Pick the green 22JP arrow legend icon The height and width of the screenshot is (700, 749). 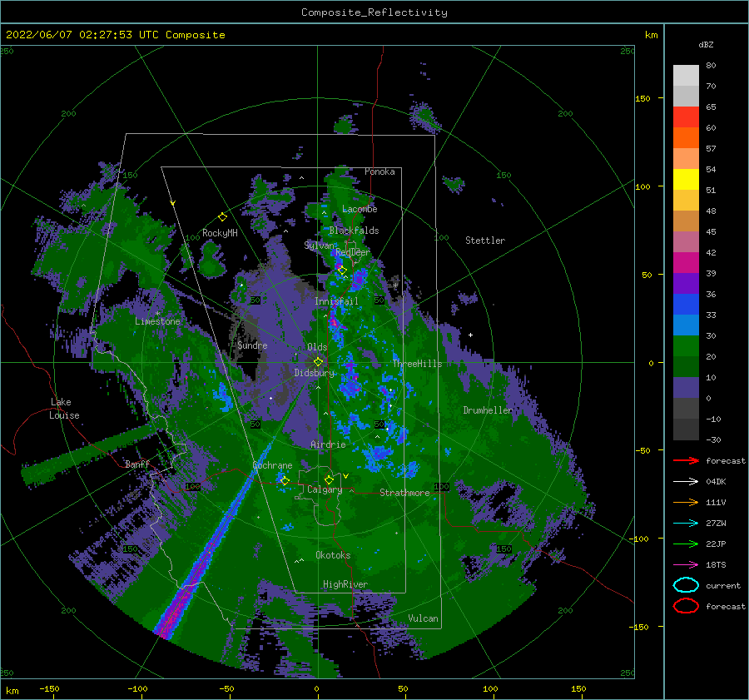(x=686, y=544)
